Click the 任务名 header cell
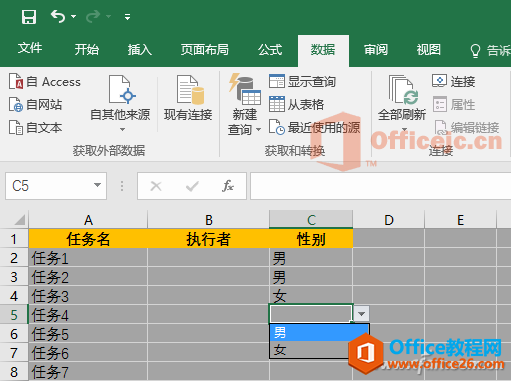The width and height of the screenshot is (511, 381). (x=88, y=239)
